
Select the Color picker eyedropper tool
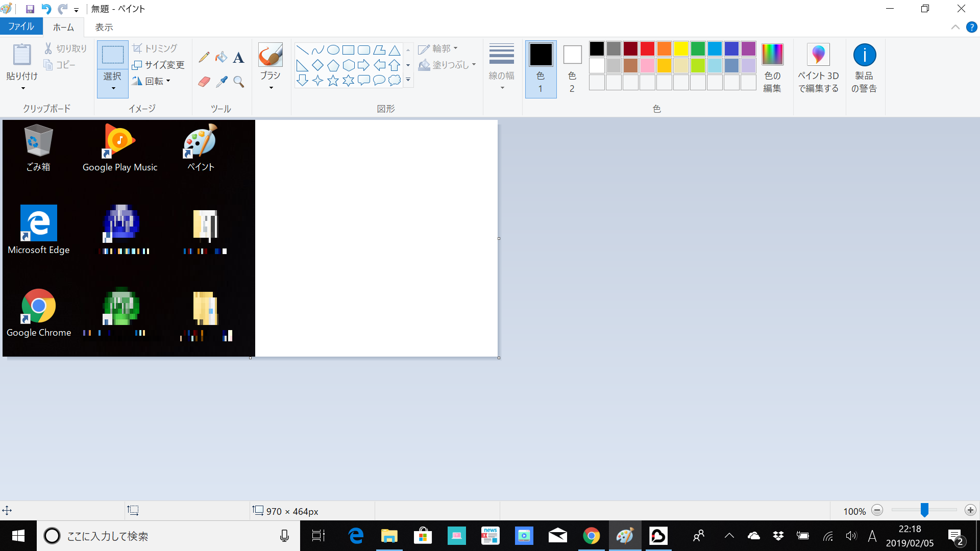click(221, 82)
